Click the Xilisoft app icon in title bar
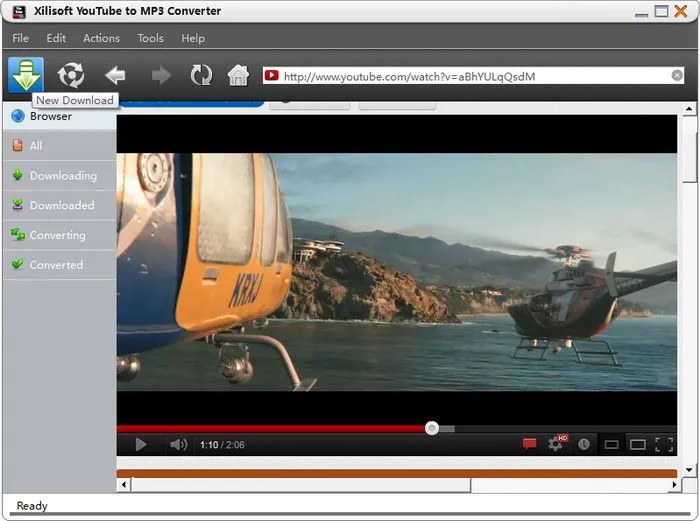Image resolution: width=700 pixels, height=521 pixels. coord(19,11)
